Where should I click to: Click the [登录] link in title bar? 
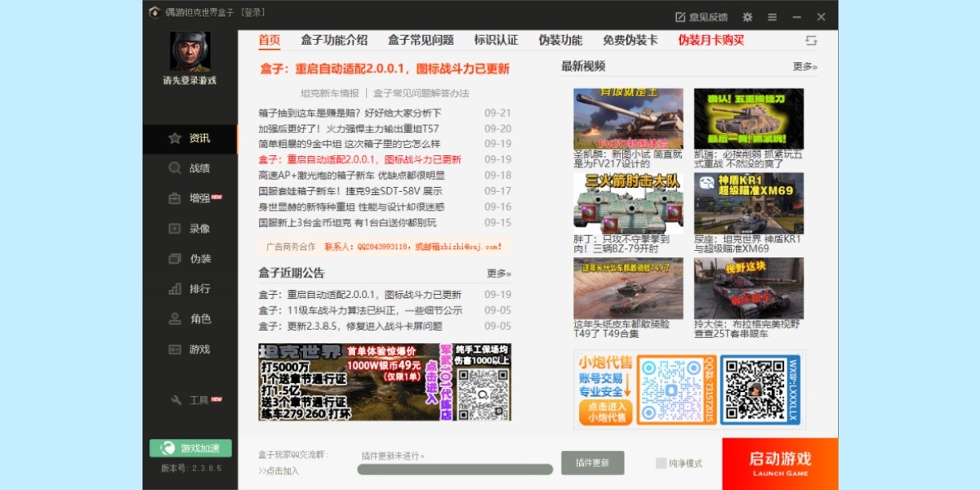click(252, 12)
